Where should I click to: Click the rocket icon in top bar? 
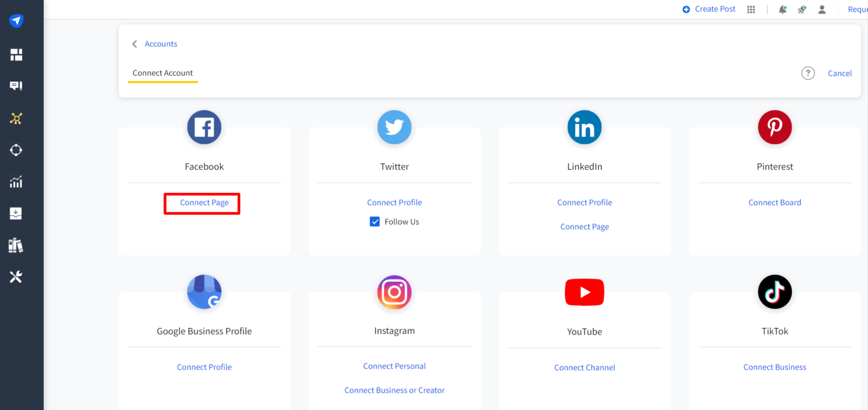point(802,9)
